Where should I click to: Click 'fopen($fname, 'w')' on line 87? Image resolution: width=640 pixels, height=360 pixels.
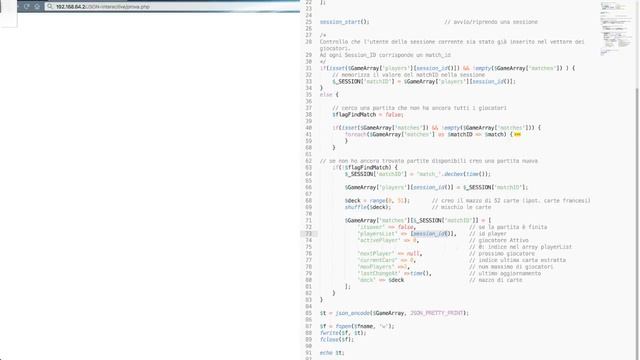(364, 326)
